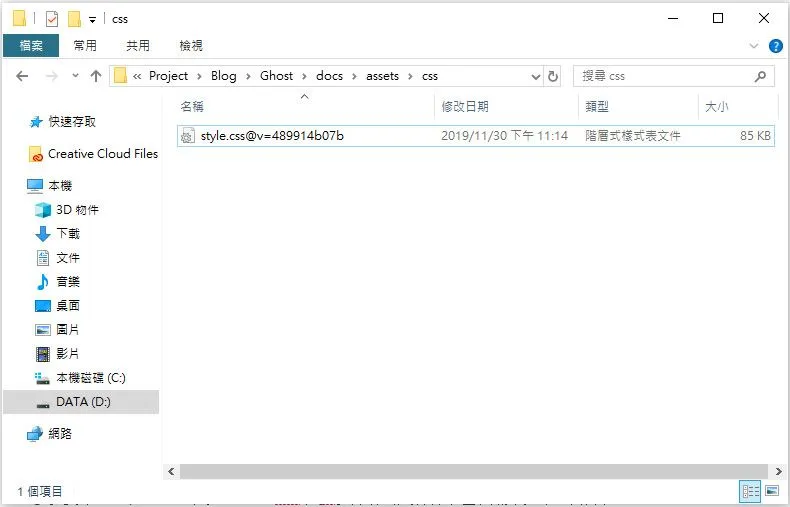Viewport: 790px width, 507px height.
Task: Click the Help question mark icon
Action: (x=775, y=46)
